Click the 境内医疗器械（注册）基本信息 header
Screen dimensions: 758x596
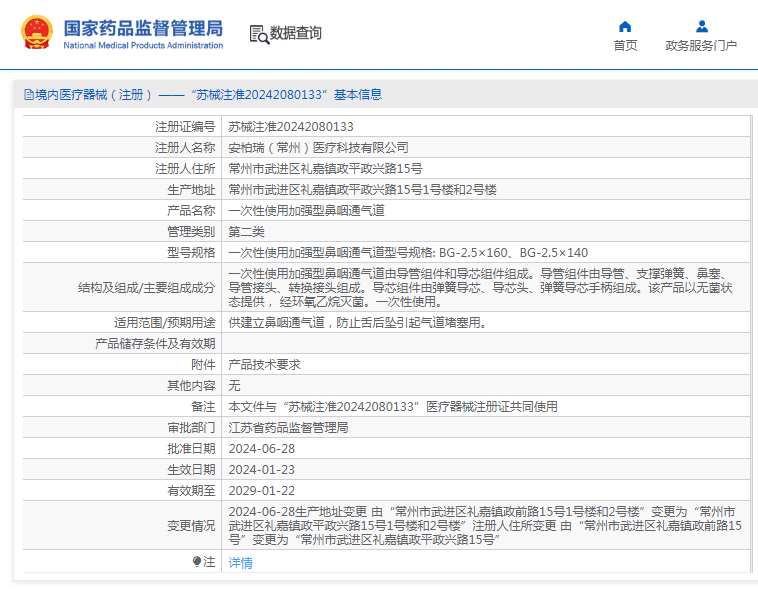click(203, 95)
